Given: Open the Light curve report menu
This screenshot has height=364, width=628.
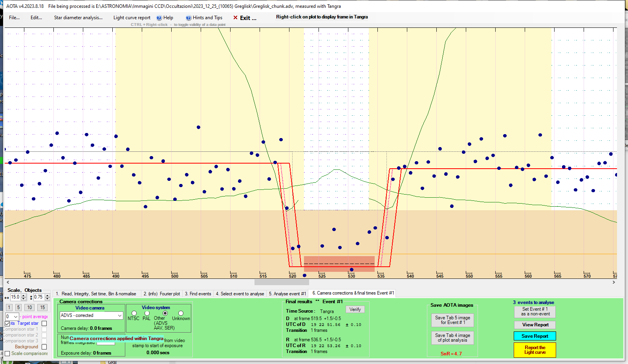Looking at the screenshot, I should point(132,18).
